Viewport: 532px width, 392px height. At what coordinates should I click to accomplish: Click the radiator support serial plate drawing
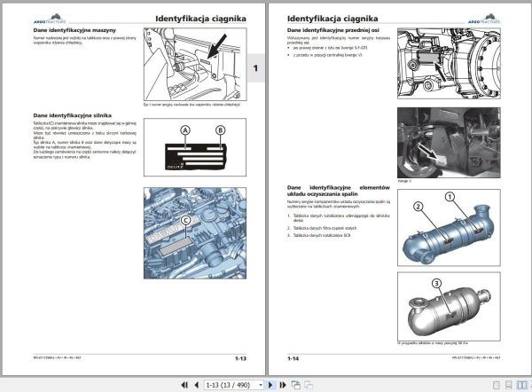click(x=195, y=64)
